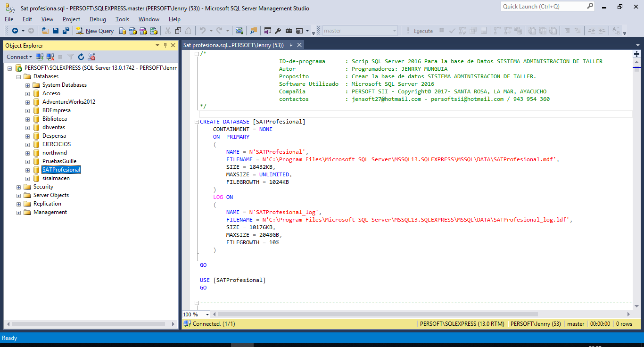644x347 pixels.
Task: Open the Properties wrench icon
Action: (278, 31)
